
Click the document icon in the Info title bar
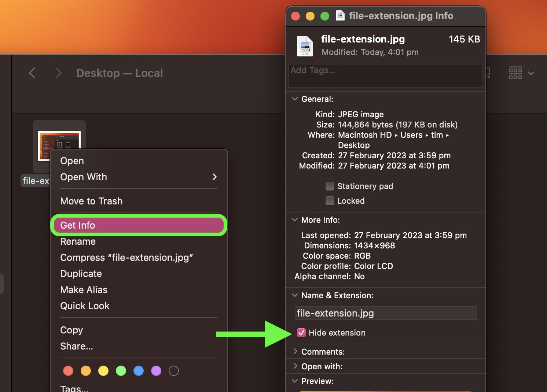click(x=340, y=16)
